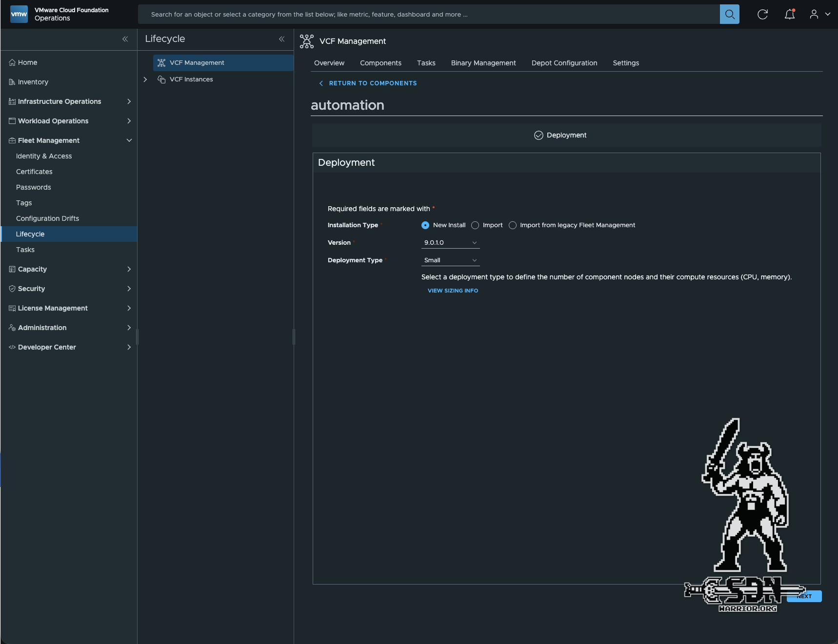Click the Home icon in the navigation

point(11,62)
